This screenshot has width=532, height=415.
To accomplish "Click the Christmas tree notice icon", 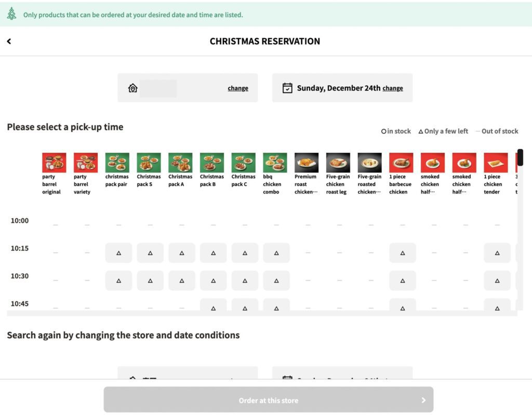I will coord(11,14).
